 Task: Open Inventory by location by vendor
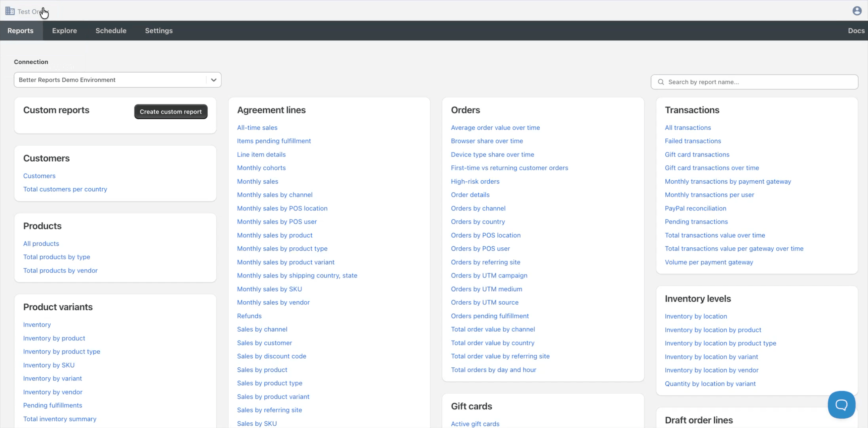click(712, 370)
